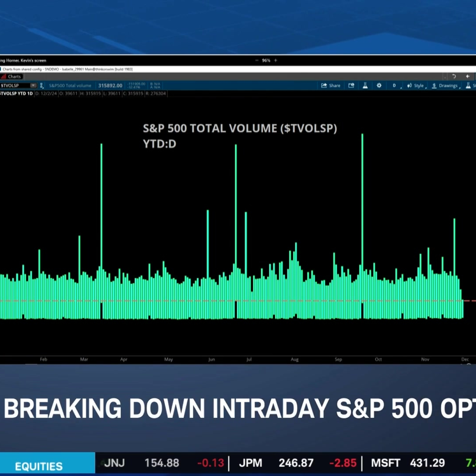Open chart settings gear icon
The width and height of the screenshot is (476, 476).
(x=379, y=86)
